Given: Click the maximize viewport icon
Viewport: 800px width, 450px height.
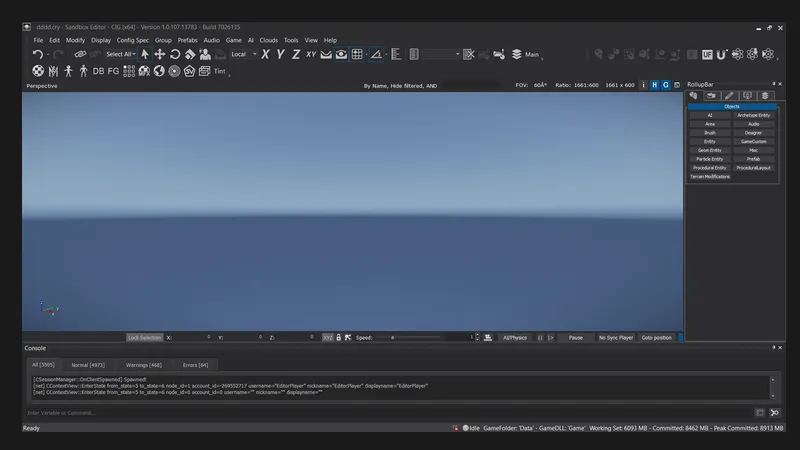Looking at the screenshot, I should coord(677,85).
